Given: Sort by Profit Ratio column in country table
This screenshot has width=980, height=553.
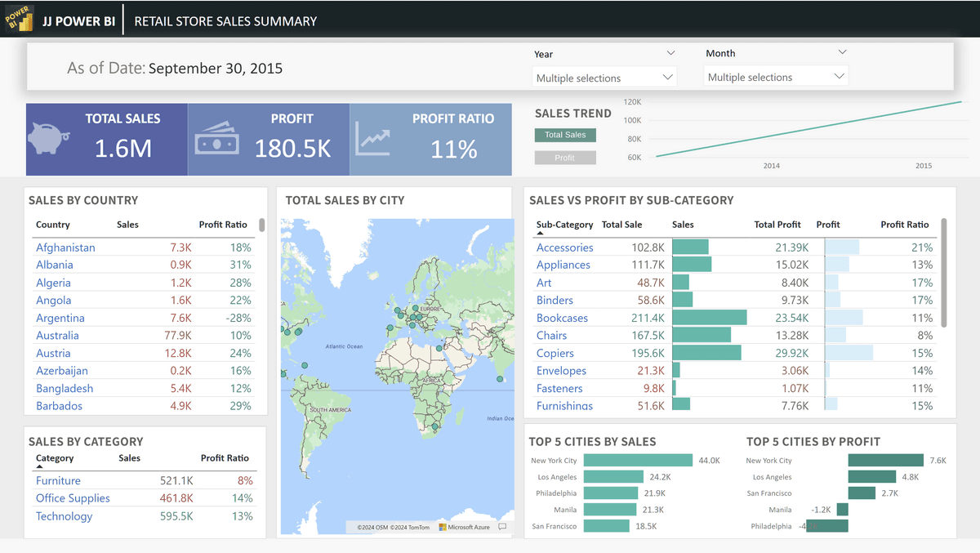Looking at the screenshot, I should click(223, 225).
